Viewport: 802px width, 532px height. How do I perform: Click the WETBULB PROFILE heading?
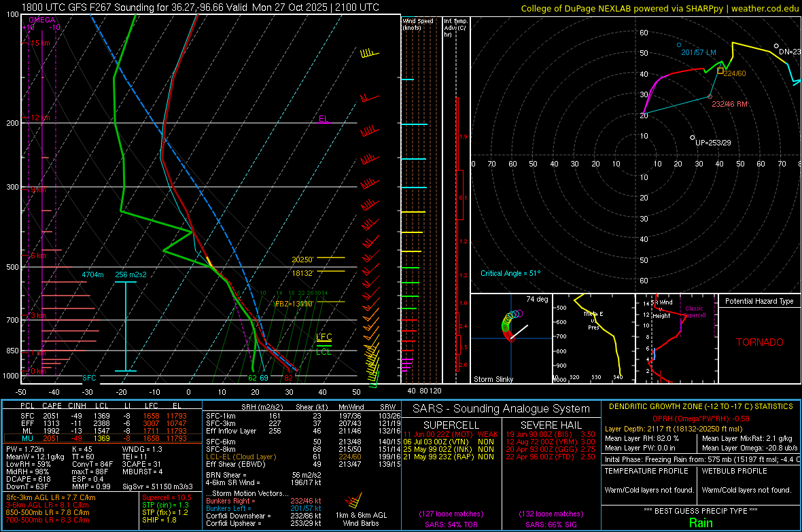click(735, 471)
